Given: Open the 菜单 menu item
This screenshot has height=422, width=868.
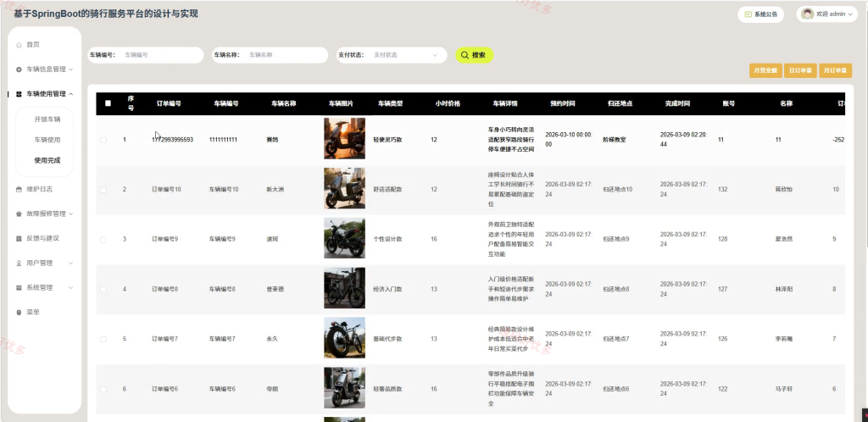Looking at the screenshot, I should click(33, 313).
